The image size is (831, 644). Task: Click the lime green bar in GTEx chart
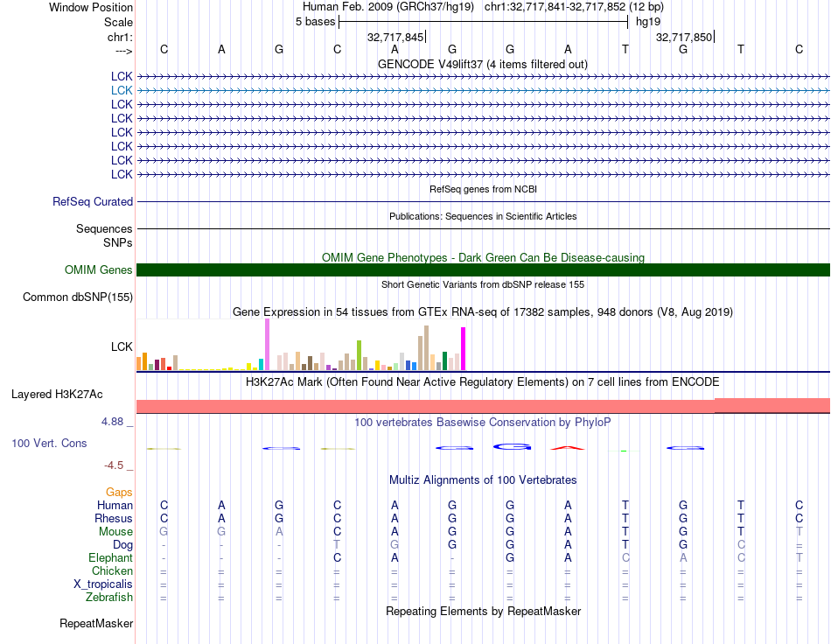point(359,355)
